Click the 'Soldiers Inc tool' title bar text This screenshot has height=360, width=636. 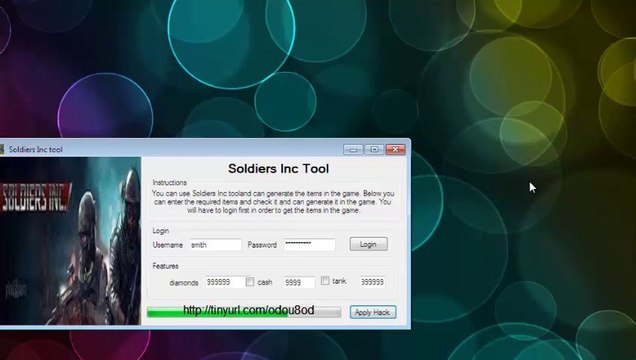pyautogui.click(x=36, y=150)
